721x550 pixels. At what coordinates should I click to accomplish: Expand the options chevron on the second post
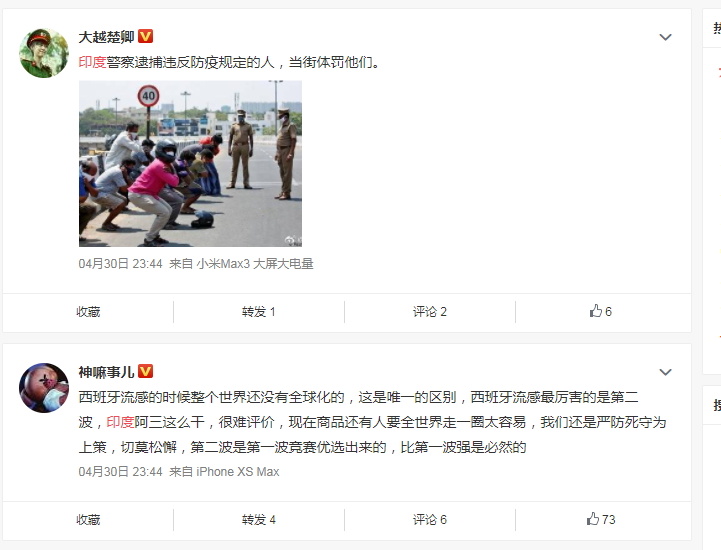click(665, 372)
